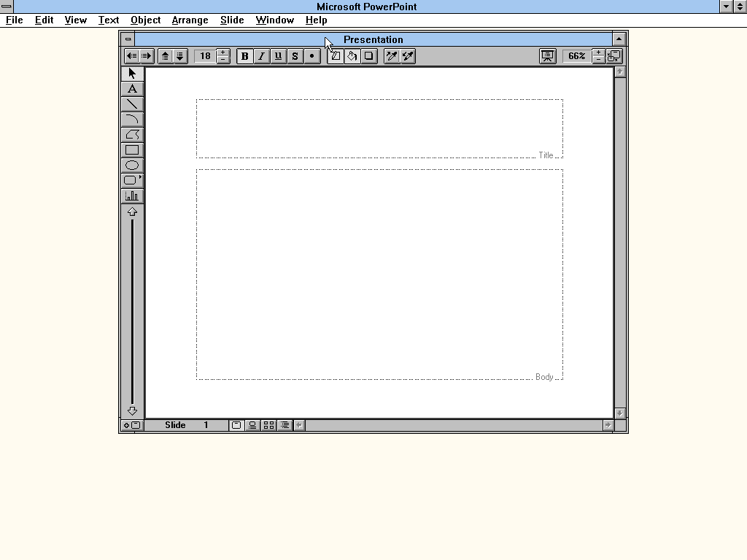This screenshot has width=747, height=560.
Task: Select the Ellipse tool
Action: coord(132,165)
